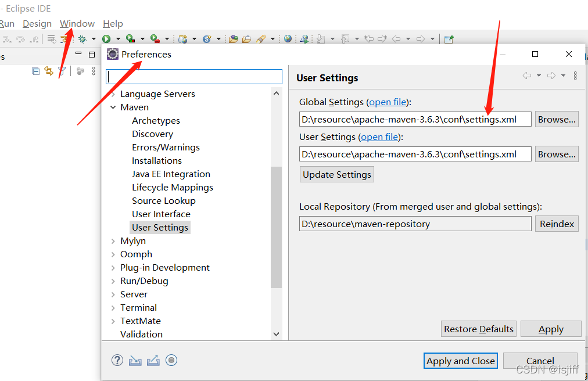Click the Reindex button
This screenshot has width=588, height=381.
[x=557, y=224]
